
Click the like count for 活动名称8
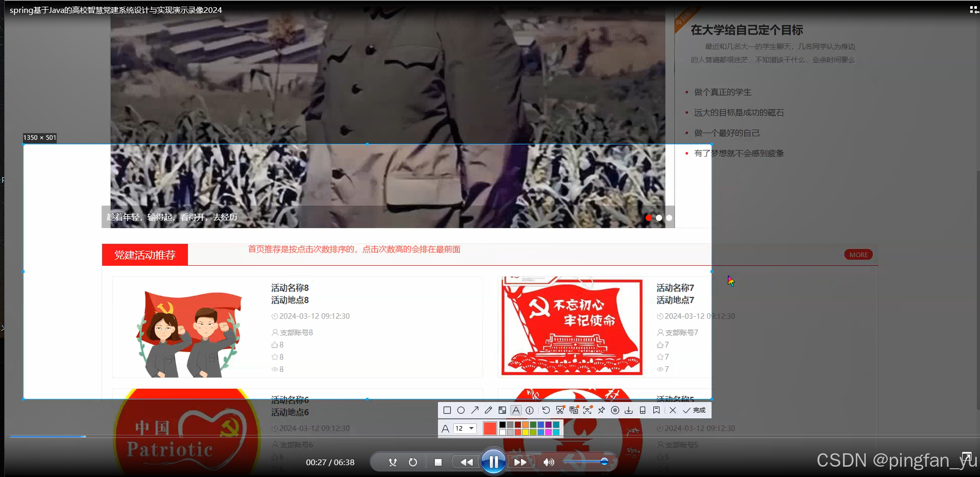[x=278, y=345]
